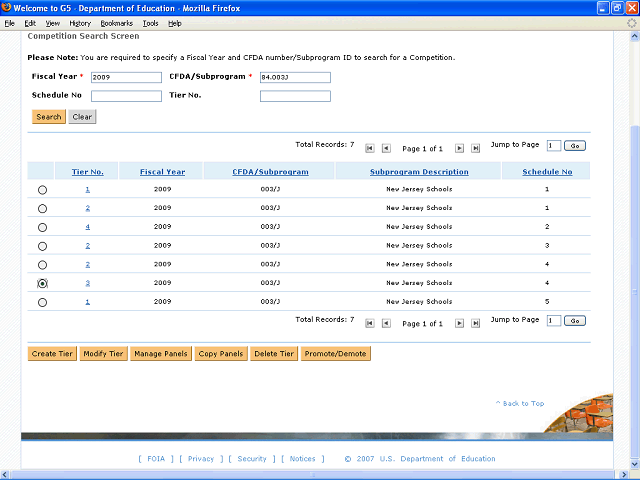This screenshot has height=480, width=640.
Task: Sort by Subprogram Description column
Action: (418, 172)
